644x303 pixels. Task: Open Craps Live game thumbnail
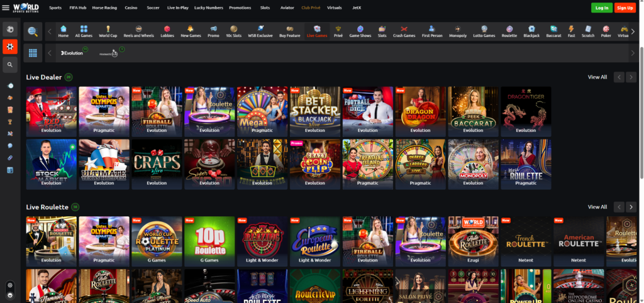157,164
